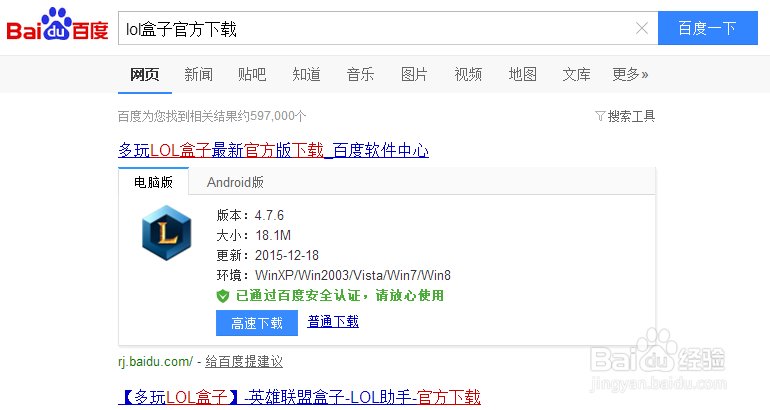Open the 地图 tab
This screenshot has height=410, width=770.
pyautogui.click(x=522, y=75)
